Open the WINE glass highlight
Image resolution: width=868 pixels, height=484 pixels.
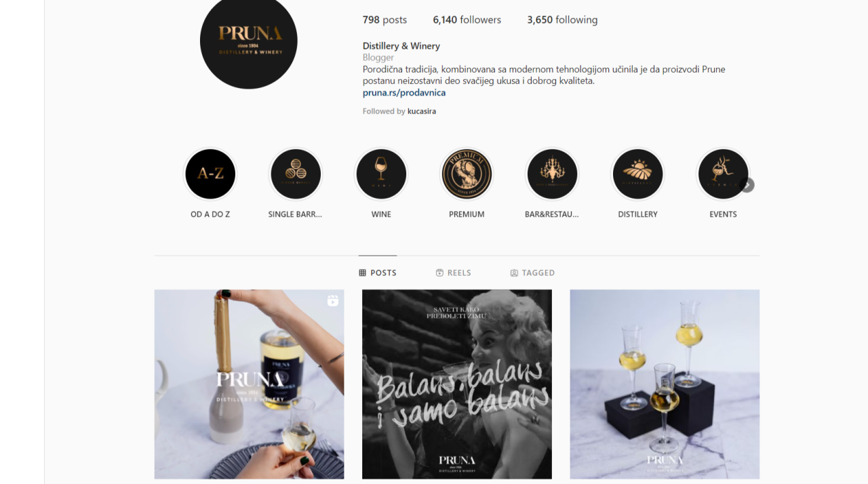pos(381,174)
